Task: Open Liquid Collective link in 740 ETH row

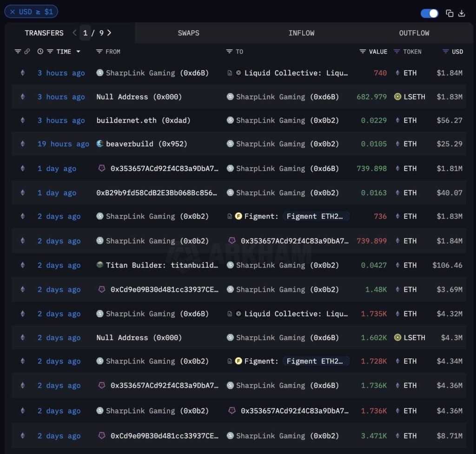Action: pyautogui.click(x=296, y=73)
